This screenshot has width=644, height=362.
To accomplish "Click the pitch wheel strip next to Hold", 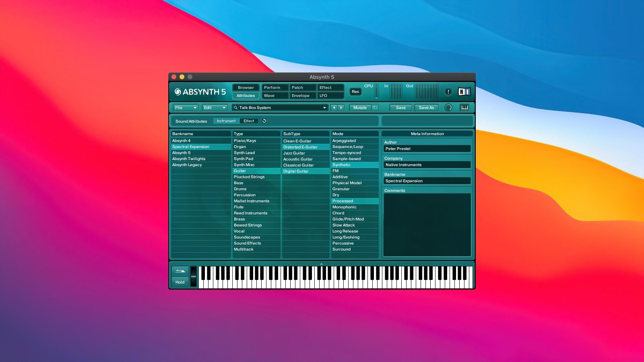I will point(194,276).
